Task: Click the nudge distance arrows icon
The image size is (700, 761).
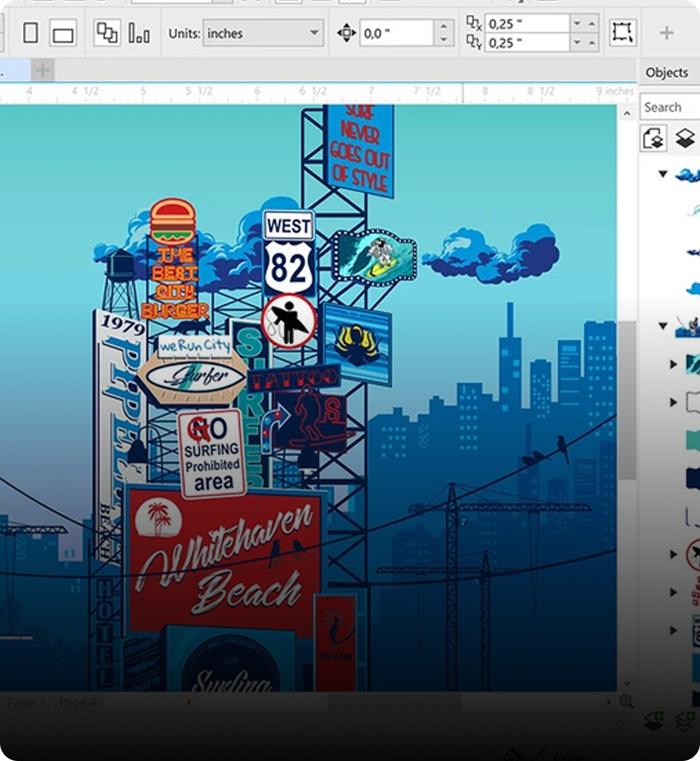Action: click(345, 33)
